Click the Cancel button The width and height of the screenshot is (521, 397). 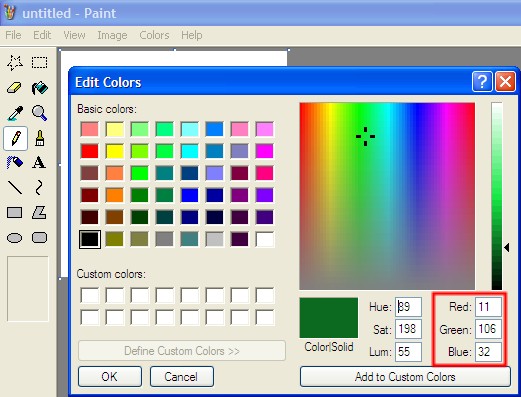pyautogui.click(x=182, y=377)
